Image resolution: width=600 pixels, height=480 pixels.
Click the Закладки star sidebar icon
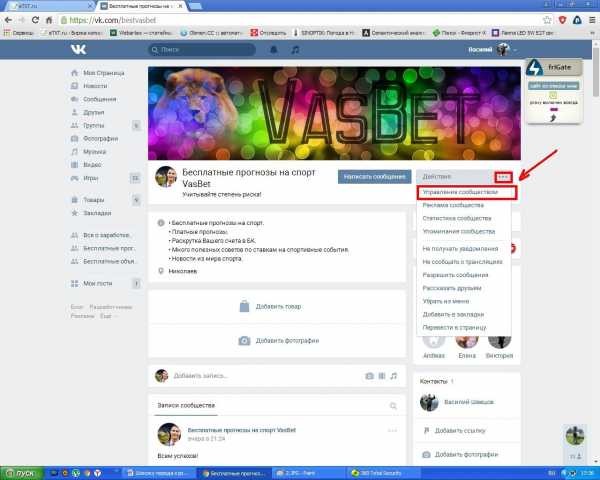pos(75,213)
